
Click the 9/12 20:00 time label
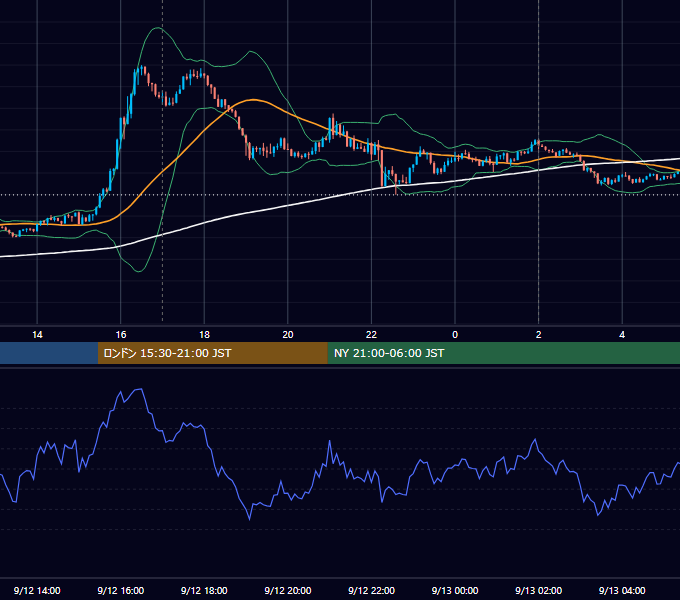point(288,590)
